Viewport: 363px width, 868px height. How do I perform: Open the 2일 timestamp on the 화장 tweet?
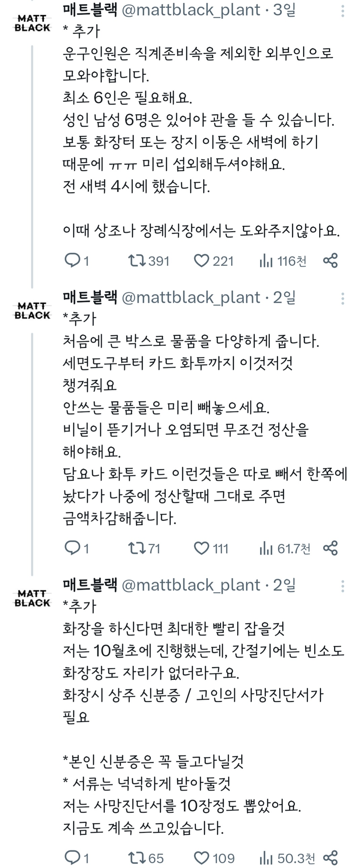(x=284, y=585)
